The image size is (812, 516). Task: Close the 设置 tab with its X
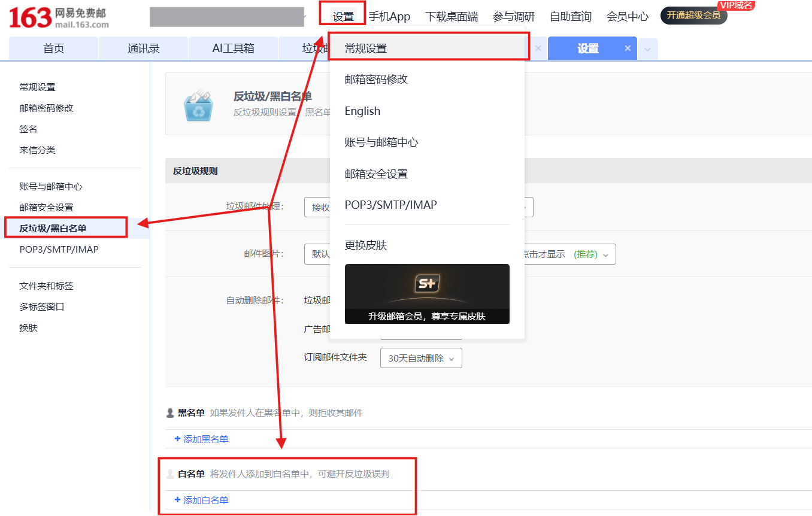coord(628,48)
